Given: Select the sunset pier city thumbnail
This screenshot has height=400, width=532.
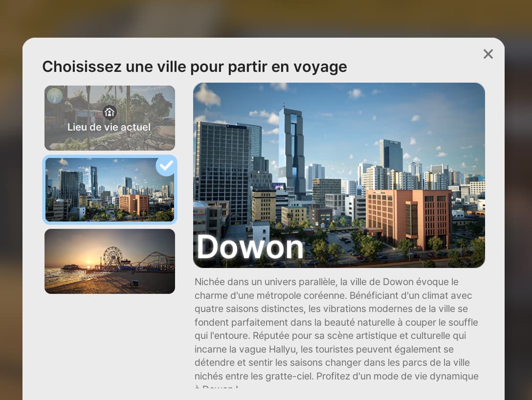Looking at the screenshot, I should coord(110,261).
